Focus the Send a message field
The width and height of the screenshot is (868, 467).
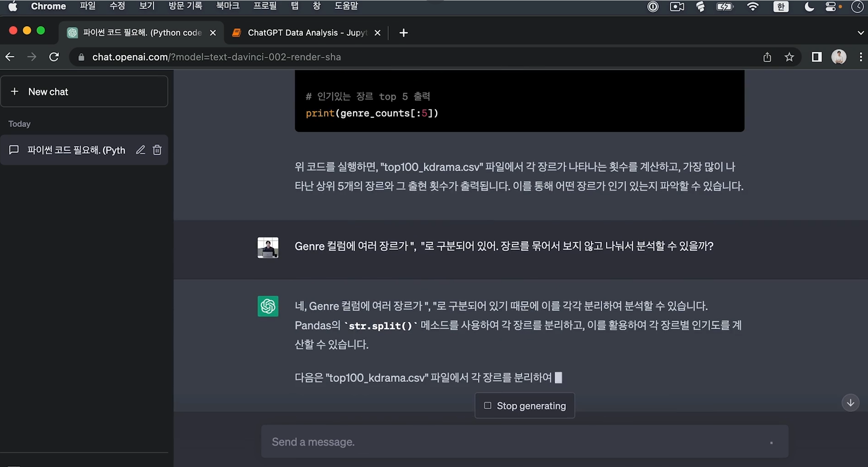point(524,442)
